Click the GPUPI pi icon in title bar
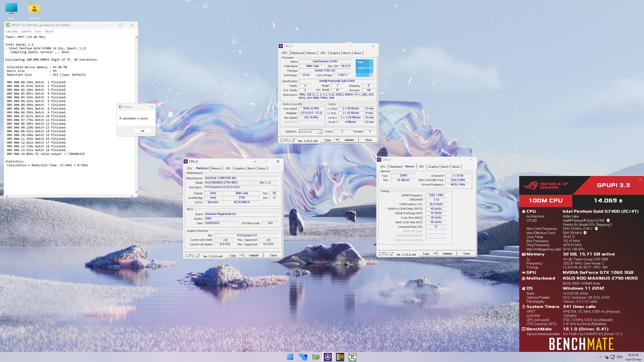Viewport: 644px width, 362px height. (8, 25)
